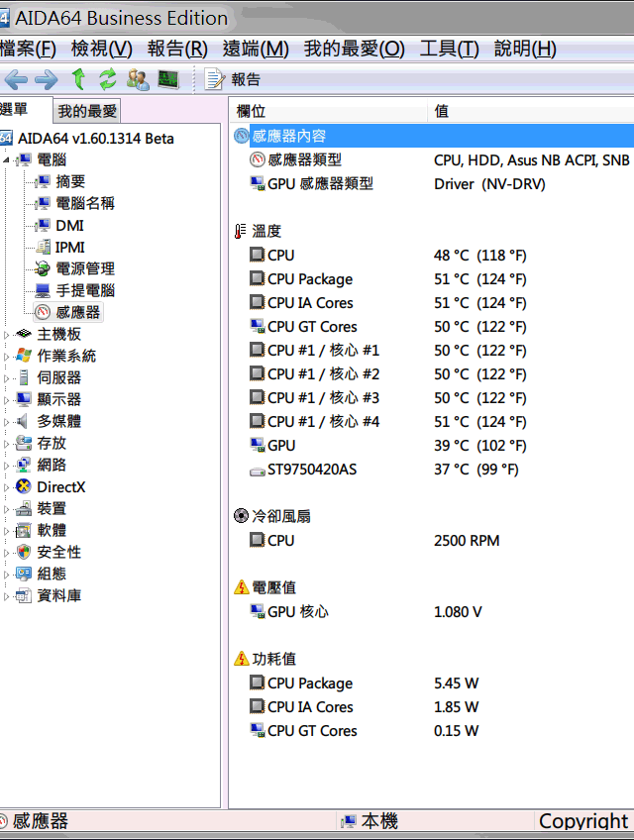634x840 pixels.
Task: Click the 安全性 shield icon
Action: 24,552
